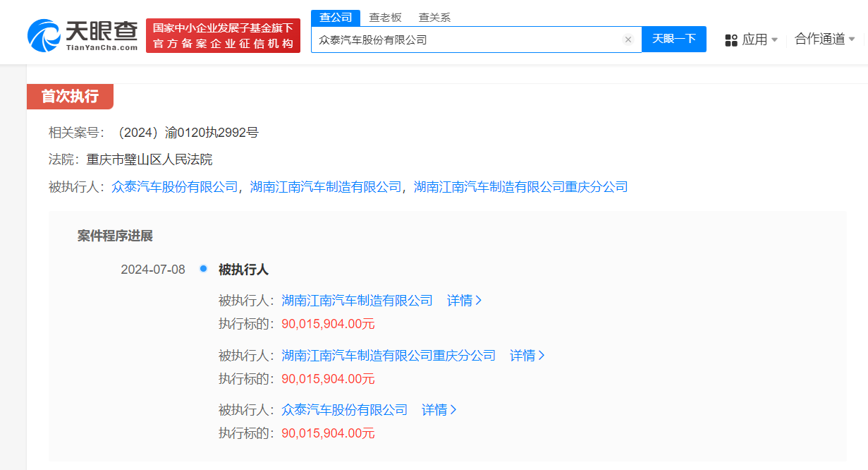Expand 详情 for 众泰汽车股份有限公司
Screen dimensions: 868x470
(x=439, y=409)
